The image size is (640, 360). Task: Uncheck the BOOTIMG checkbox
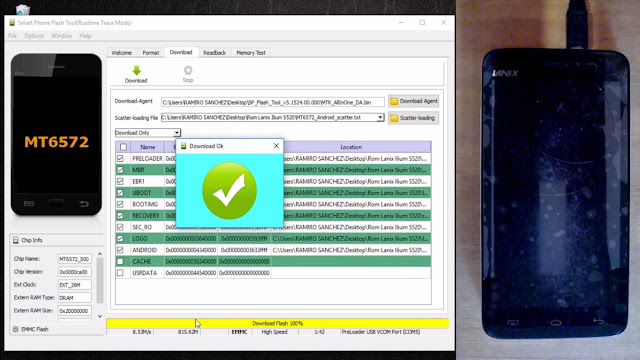(x=120, y=204)
